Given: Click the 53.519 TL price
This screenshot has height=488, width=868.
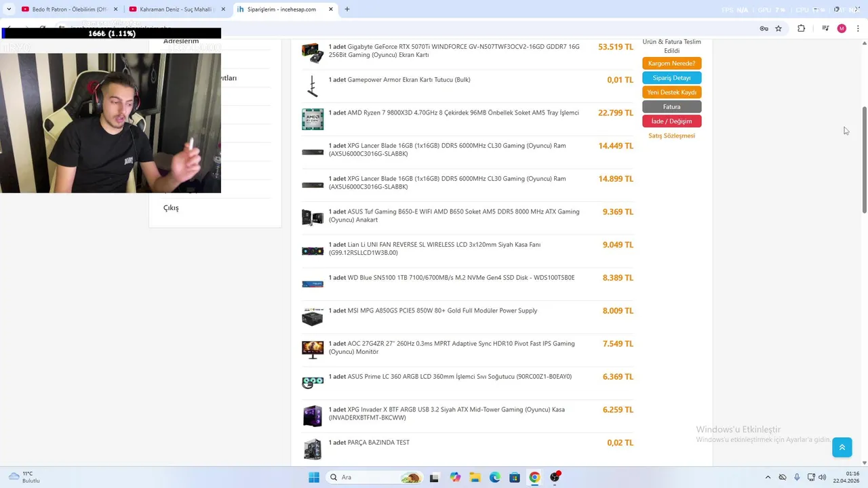Looking at the screenshot, I should tap(616, 47).
